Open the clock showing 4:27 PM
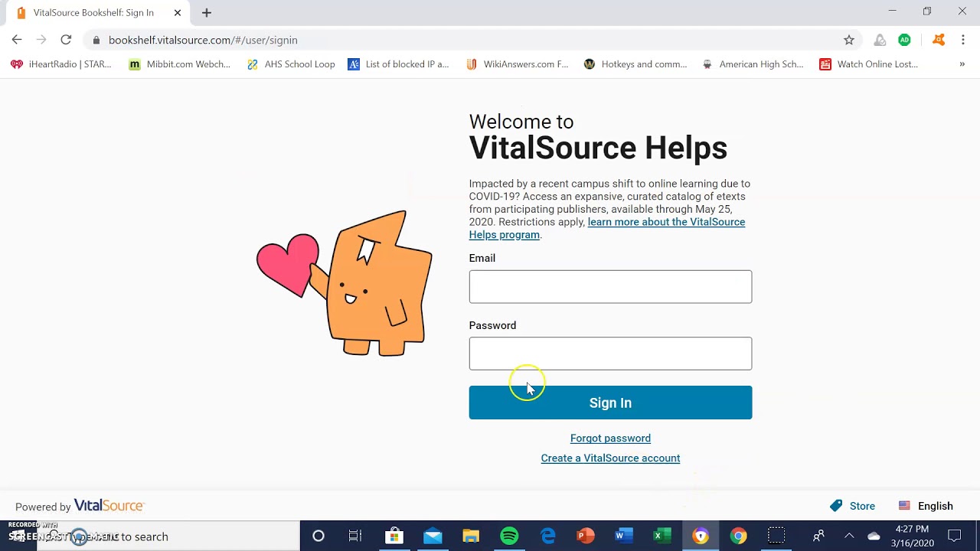This screenshot has width=980, height=551. click(x=912, y=536)
